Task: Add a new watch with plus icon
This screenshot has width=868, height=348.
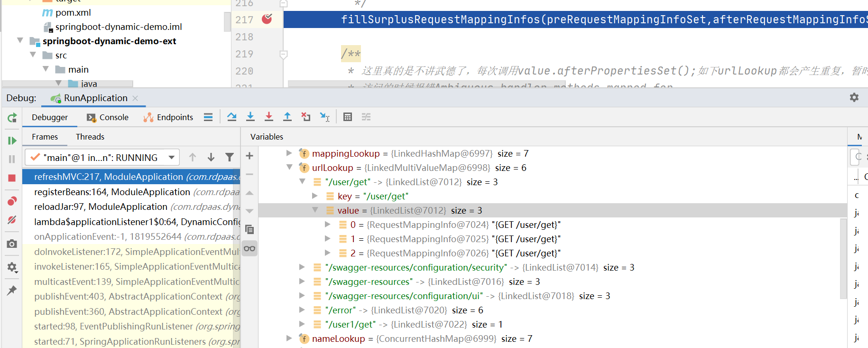Action: pos(249,156)
